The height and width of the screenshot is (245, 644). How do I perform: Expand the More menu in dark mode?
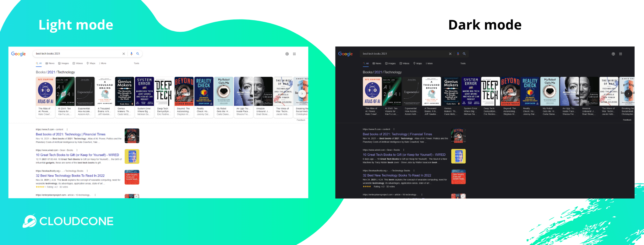429,63
